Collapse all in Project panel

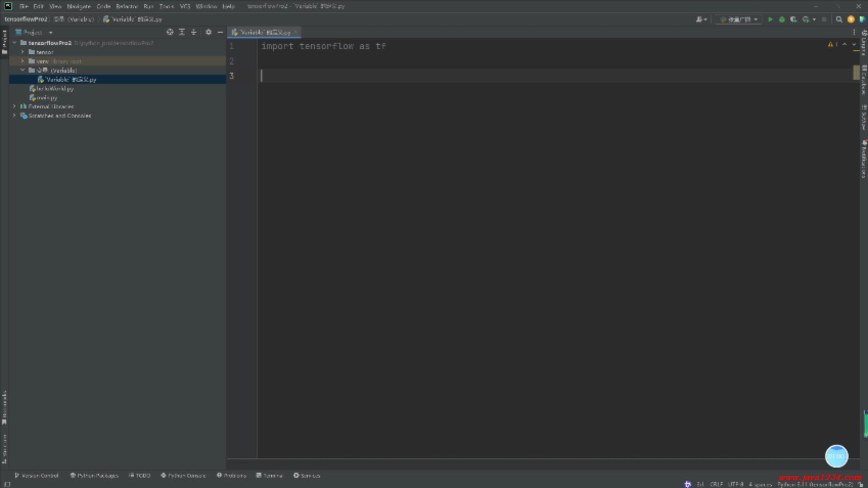tap(193, 32)
